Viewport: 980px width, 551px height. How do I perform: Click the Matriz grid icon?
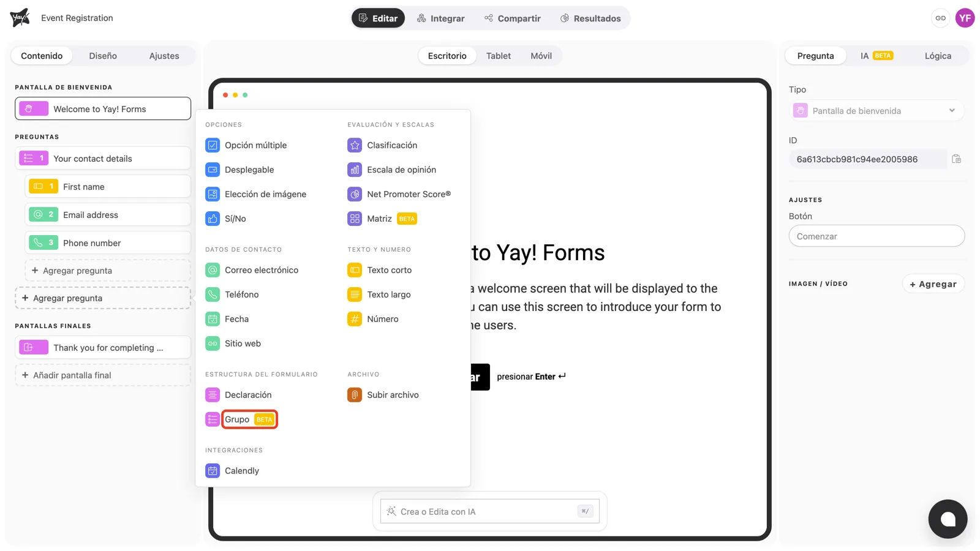(355, 219)
